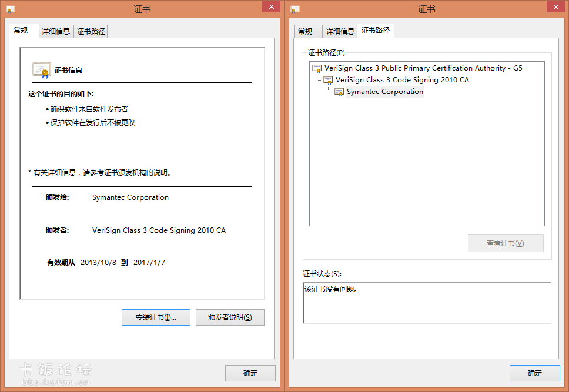Open the 安装证书 installation wizard
569x392 pixels.
click(156, 317)
